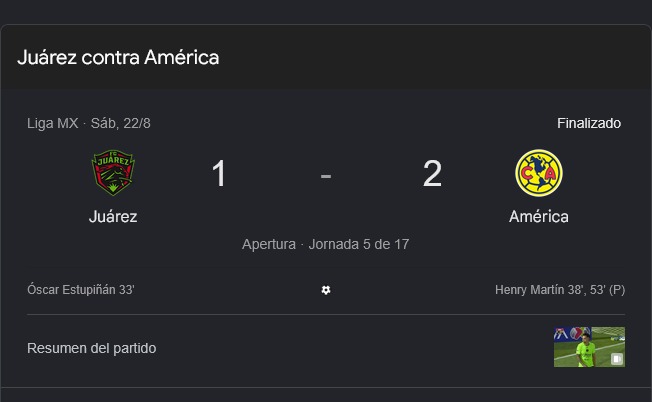Screen dimensions: 652x402
Task: Click the FC Juárez team crest
Action: click(113, 173)
